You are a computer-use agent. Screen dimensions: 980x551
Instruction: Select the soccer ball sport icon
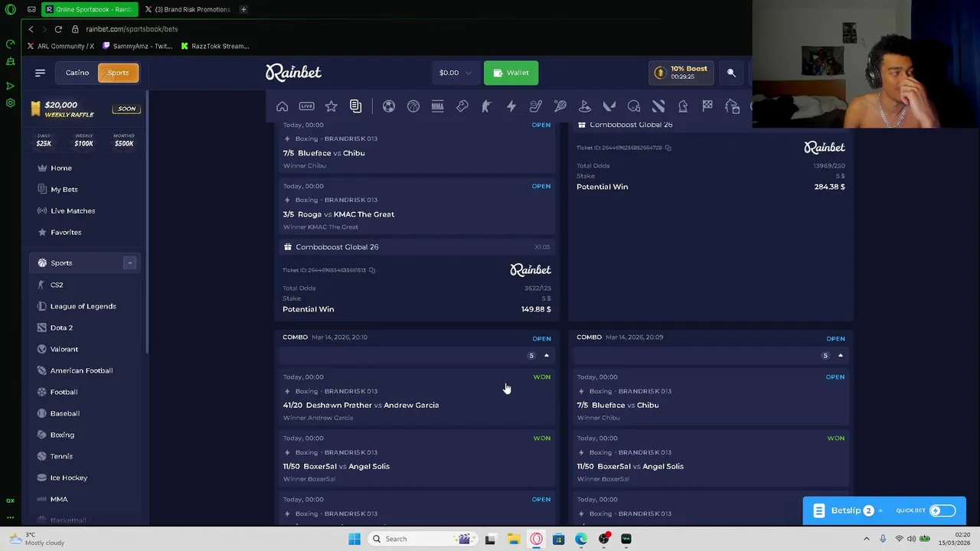(389, 106)
